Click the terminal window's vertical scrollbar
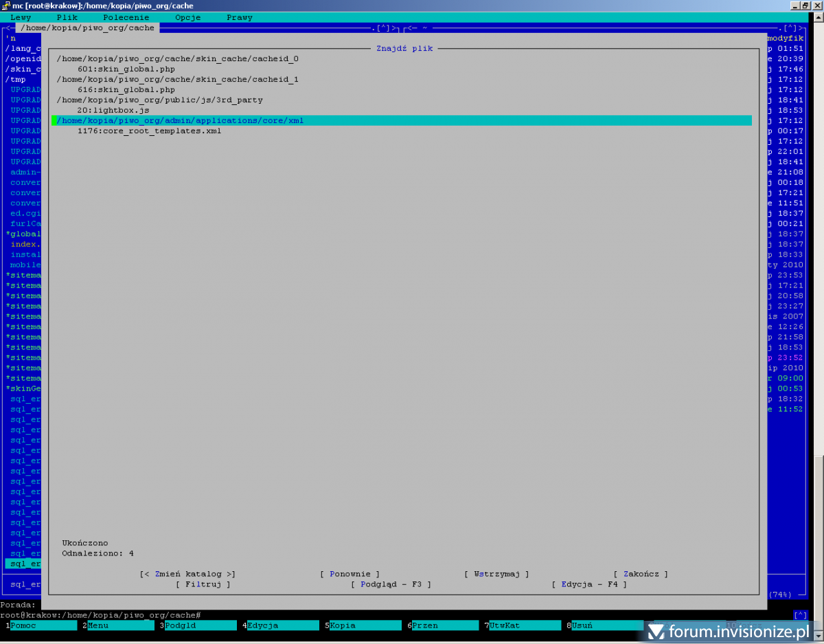 click(x=819, y=275)
